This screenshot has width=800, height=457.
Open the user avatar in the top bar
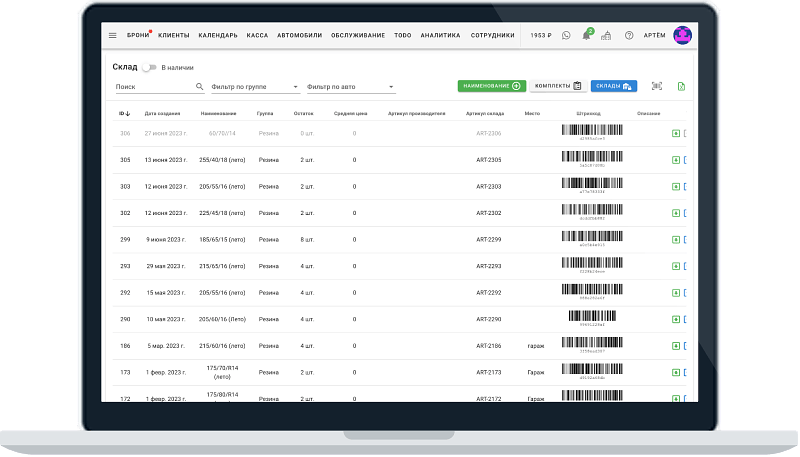(x=682, y=35)
